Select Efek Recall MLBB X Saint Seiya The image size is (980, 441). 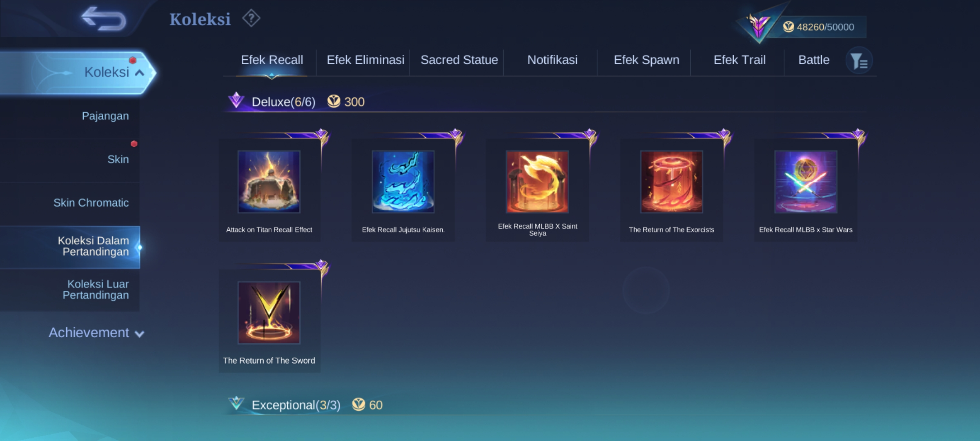click(x=537, y=182)
